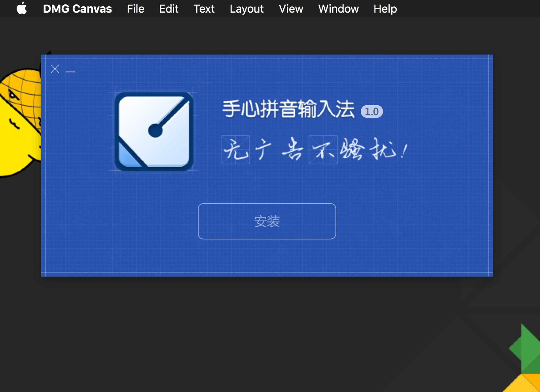Click the 1.0 version badge
Image resolution: width=540 pixels, height=392 pixels.
pyautogui.click(x=372, y=111)
